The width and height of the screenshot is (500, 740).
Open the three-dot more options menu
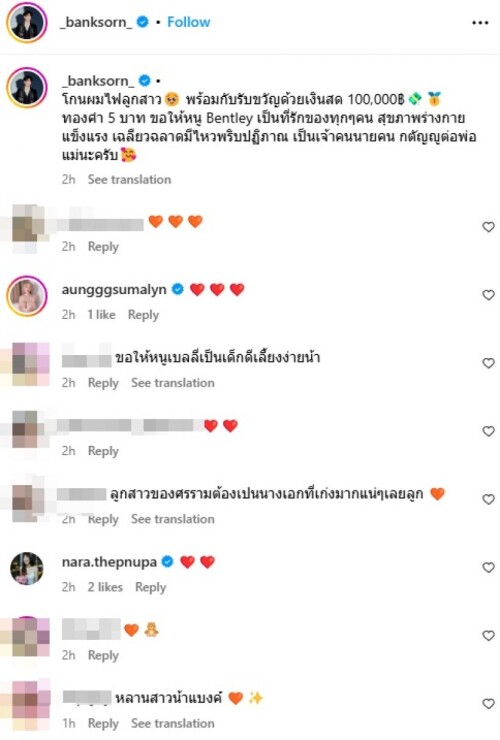click(x=480, y=23)
